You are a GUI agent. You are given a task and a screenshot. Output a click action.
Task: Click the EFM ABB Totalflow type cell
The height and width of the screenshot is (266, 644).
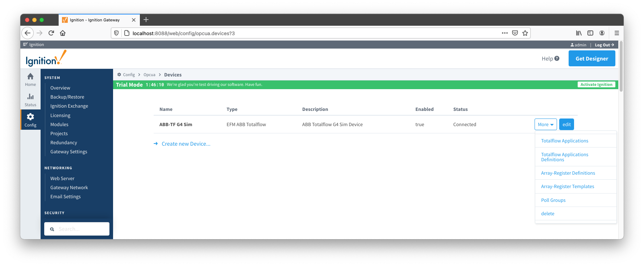click(246, 124)
